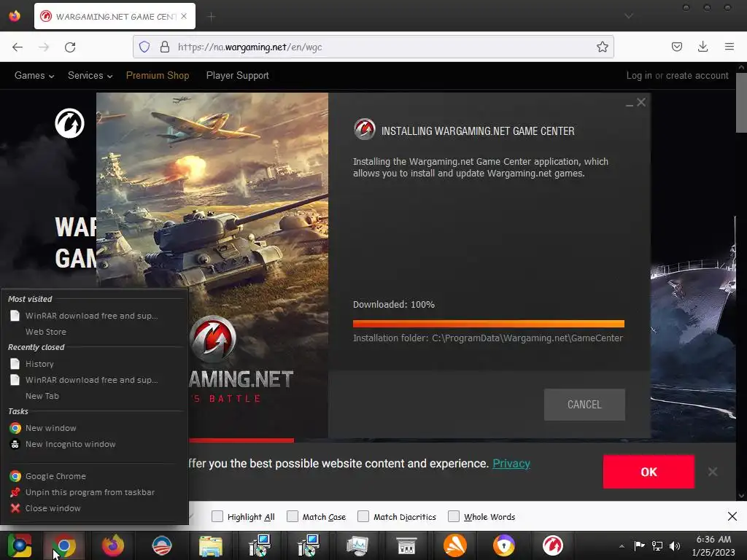This screenshot has width=747, height=560.
Task: Cancel the Game Center installation
Action: [x=584, y=404]
